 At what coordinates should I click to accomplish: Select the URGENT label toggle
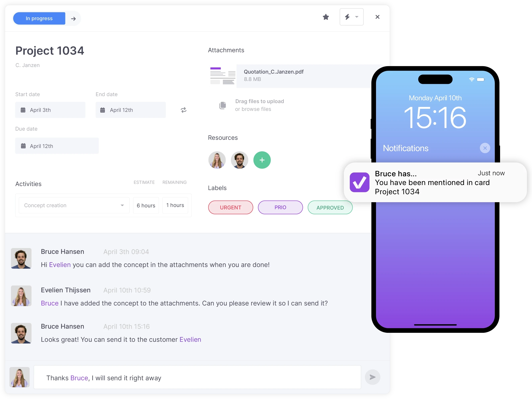[x=231, y=207]
